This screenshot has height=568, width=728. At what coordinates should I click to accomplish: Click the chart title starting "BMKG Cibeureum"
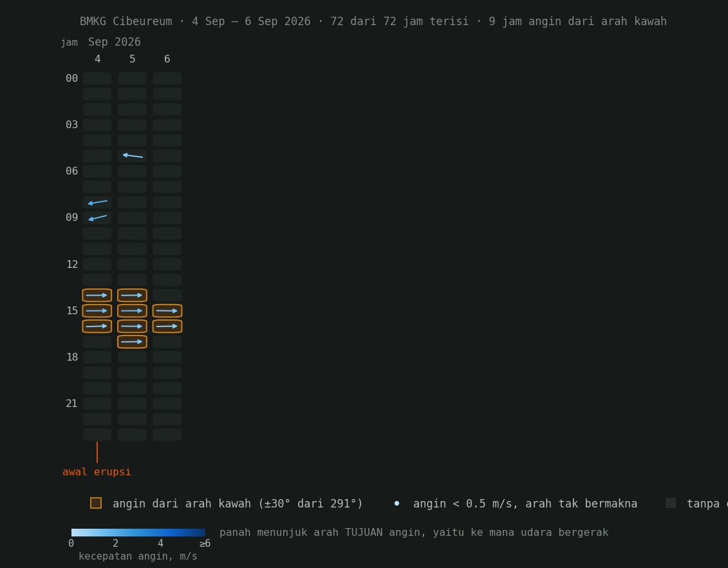pyautogui.click(x=373, y=21)
